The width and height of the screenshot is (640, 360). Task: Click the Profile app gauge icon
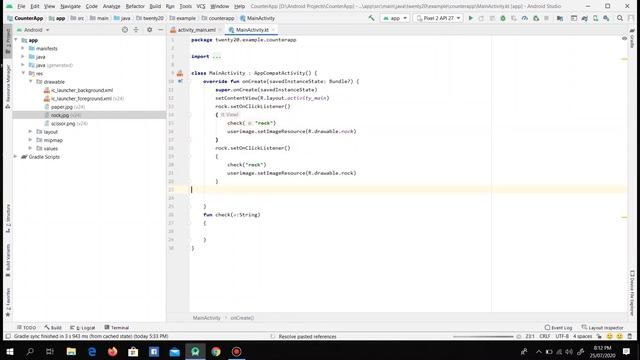[524, 18]
